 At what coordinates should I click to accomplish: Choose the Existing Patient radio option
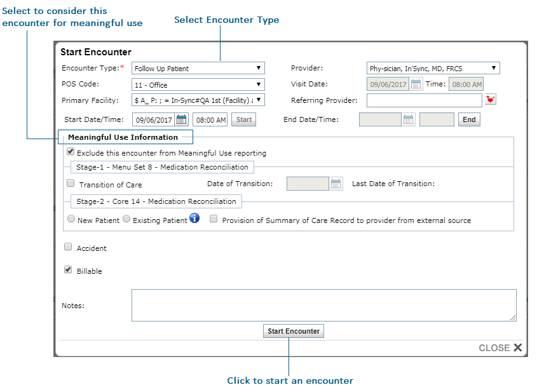coord(126,219)
